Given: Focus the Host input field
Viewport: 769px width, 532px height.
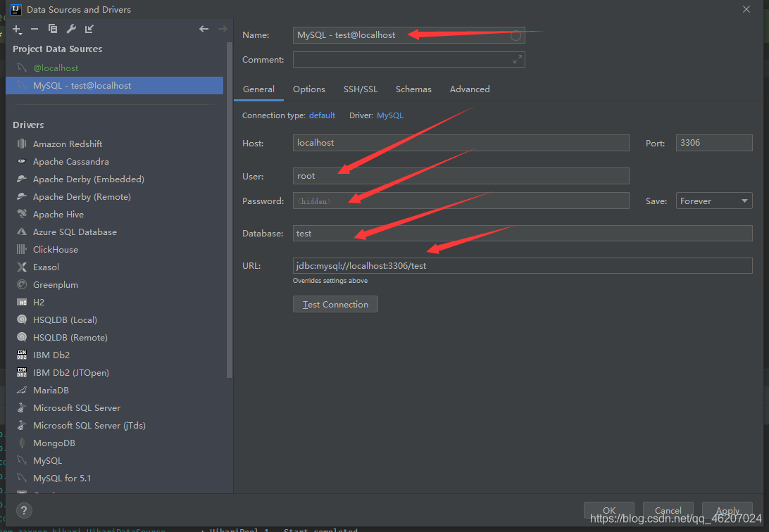Looking at the screenshot, I should click(x=461, y=143).
